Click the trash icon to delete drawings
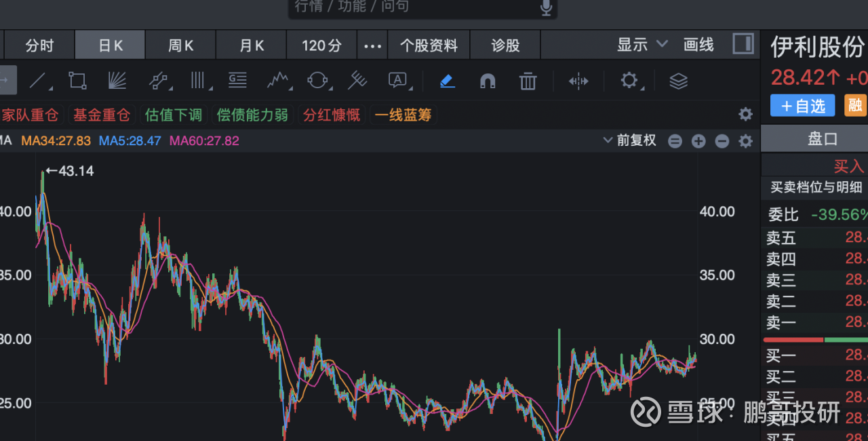This screenshot has height=441, width=868. (528, 81)
